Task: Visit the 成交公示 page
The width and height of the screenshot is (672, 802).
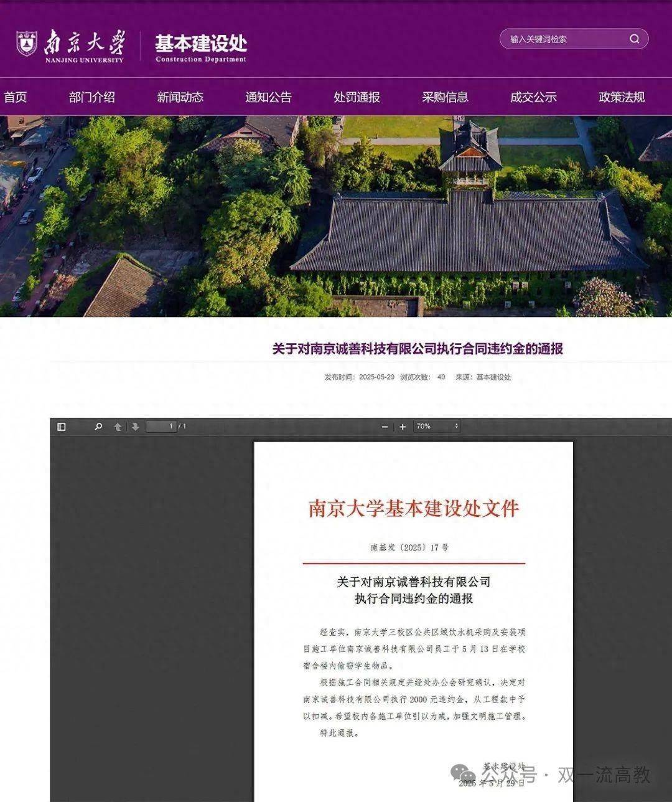Action: coord(533,97)
